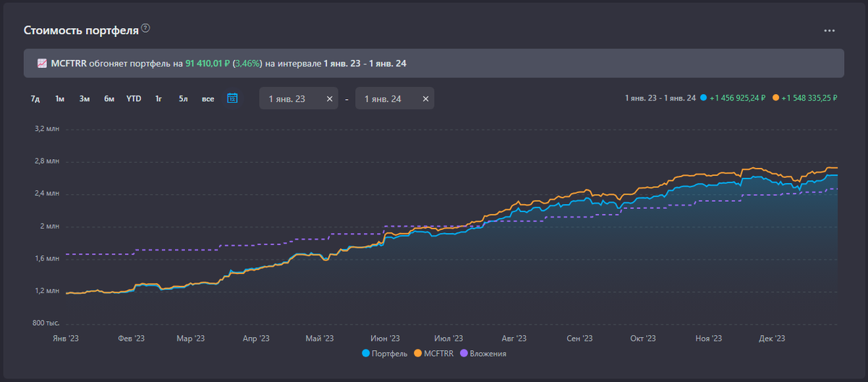Clear the start date 1 янв. 23
Screen dimensions: 868x382
coord(330,99)
